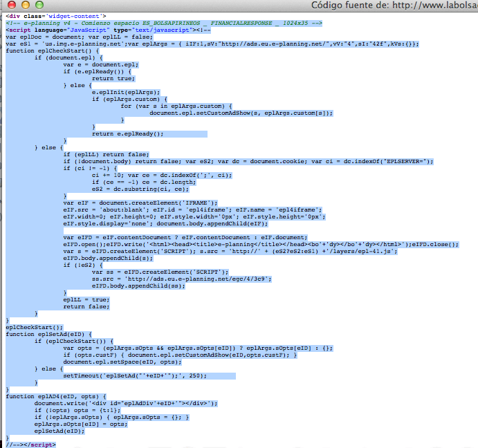Click the line starting 'var eS1 = 'us.img.e-planning.net''
This screenshot has height=448, width=478.
point(212,44)
